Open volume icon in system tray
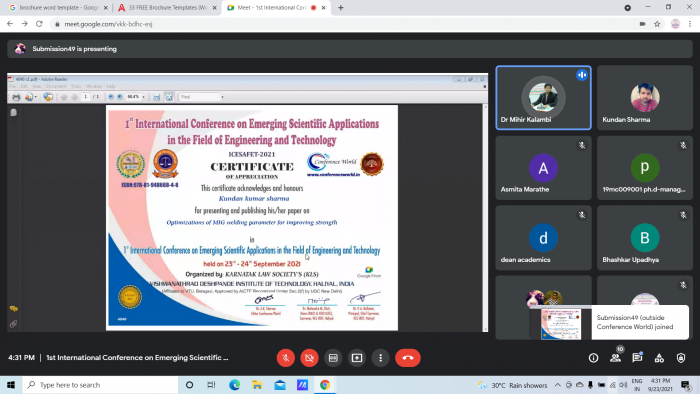The height and width of the screenshot is (394, 700). (x=623, y=385)
